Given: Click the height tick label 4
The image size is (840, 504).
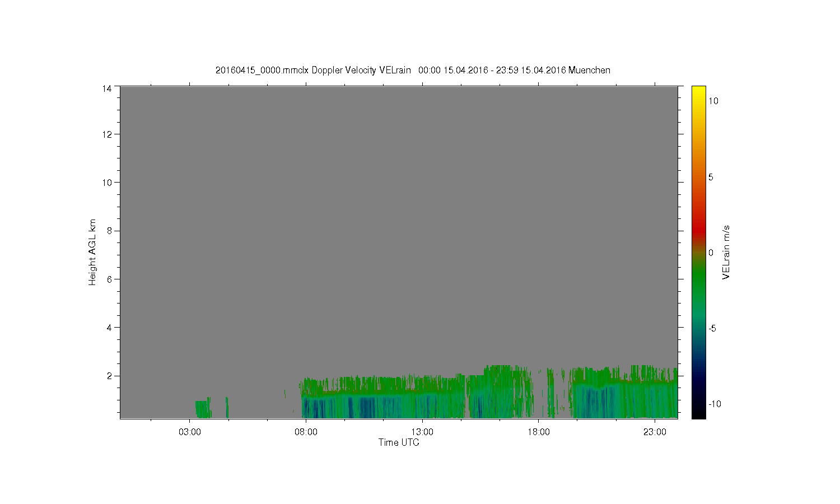Looking at the screenshot, I should (x=109, y=328).
